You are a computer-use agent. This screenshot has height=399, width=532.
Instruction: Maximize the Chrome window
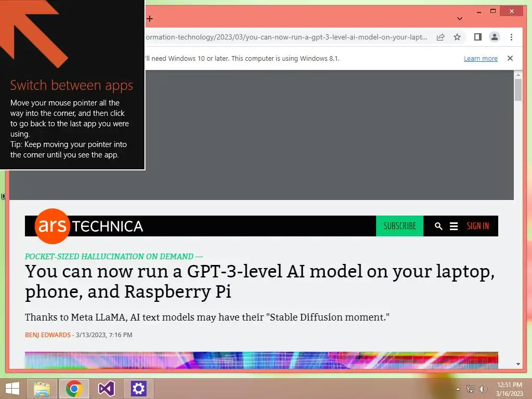(x=493, y=11)
